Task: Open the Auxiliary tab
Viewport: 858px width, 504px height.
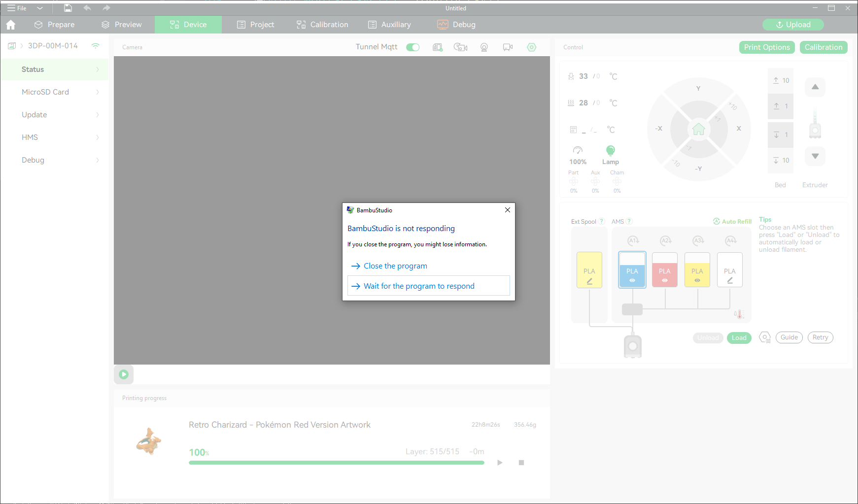Action: pos(389,25)
